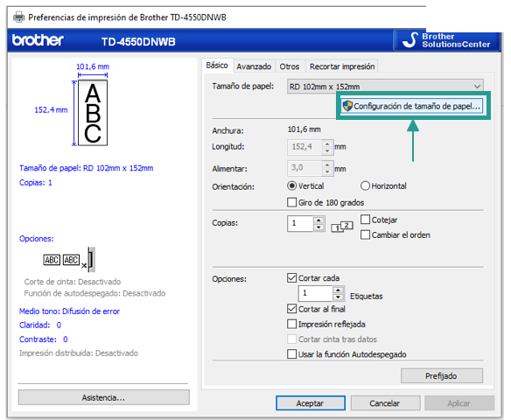The height and width of the screenshot is (420, 511).
Task: Switch to the Avanzado tab
Action: 254,66
